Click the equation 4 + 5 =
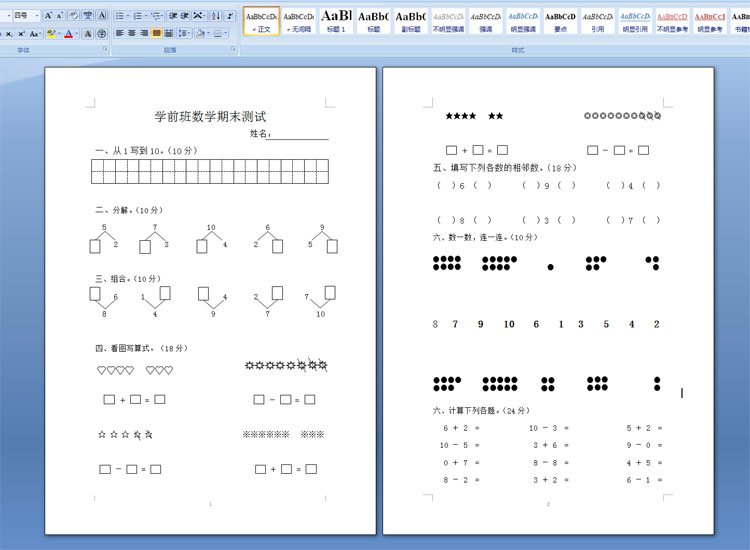This screenshot has width=750, height=550. tap(644, 462)
